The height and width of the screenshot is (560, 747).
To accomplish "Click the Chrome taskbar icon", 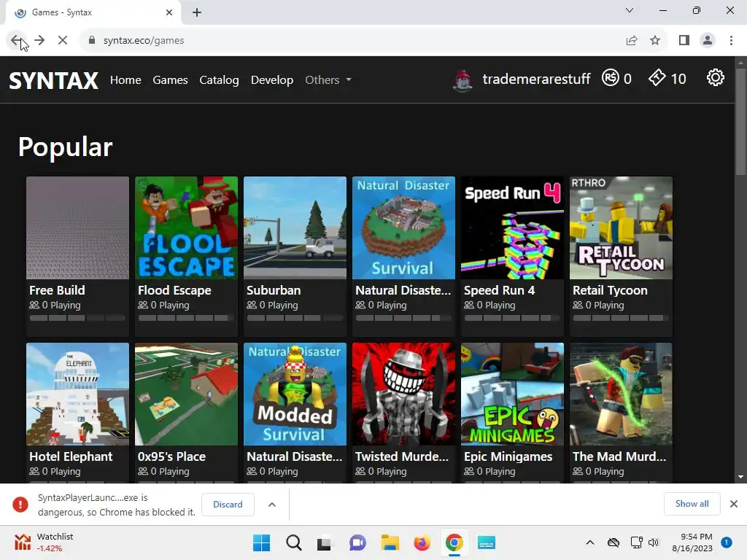I will click(454, 542).
